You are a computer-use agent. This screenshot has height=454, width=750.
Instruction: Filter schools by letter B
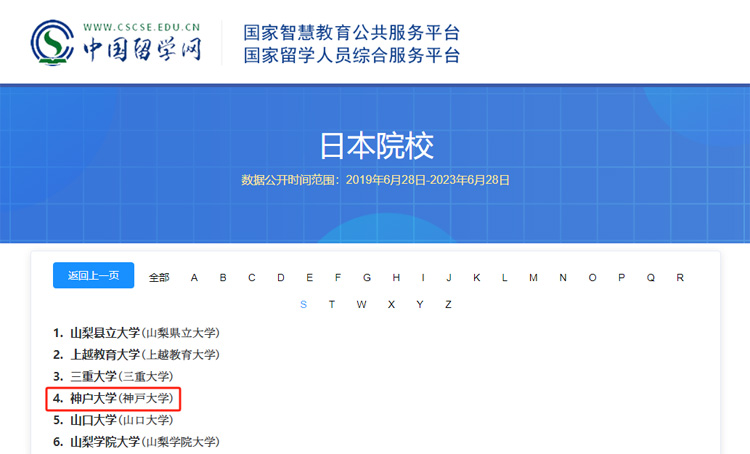pos(223,277)
